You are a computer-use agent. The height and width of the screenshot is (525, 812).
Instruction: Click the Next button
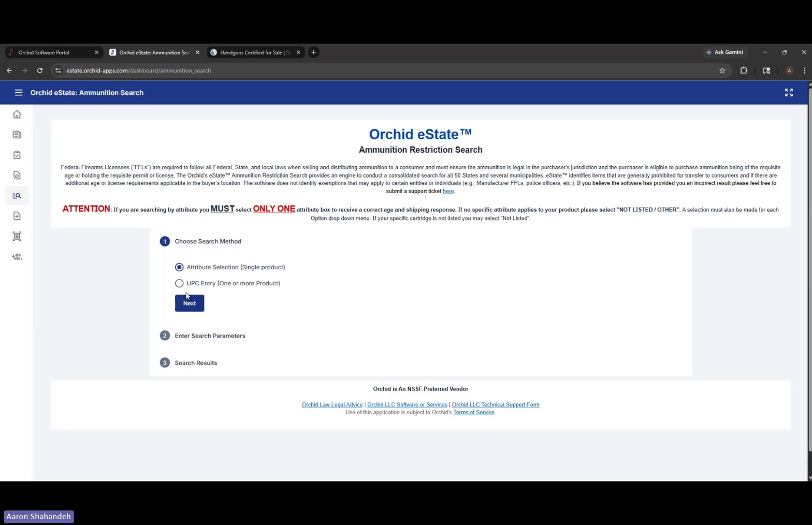(190, 303)
